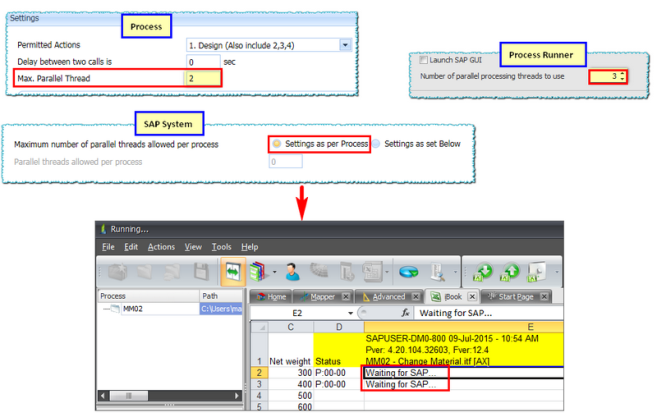Click the Max. Parallel Thread field
Screen dimensions: 657x417
203,78
